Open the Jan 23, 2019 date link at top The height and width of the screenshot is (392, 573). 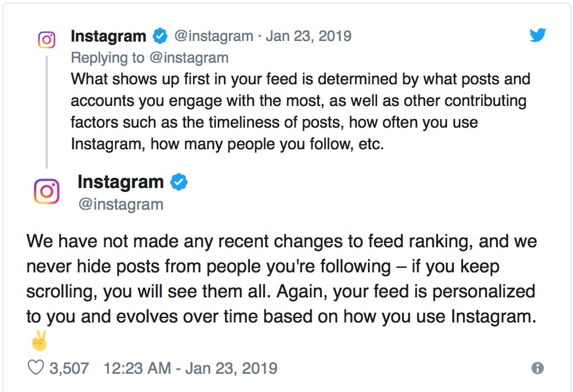tap(308, 36)
